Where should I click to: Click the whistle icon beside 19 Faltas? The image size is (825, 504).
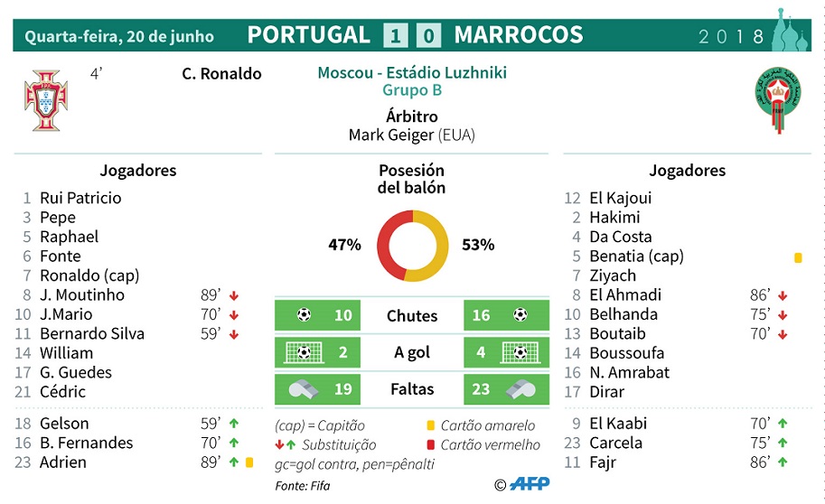coord(305,389)
